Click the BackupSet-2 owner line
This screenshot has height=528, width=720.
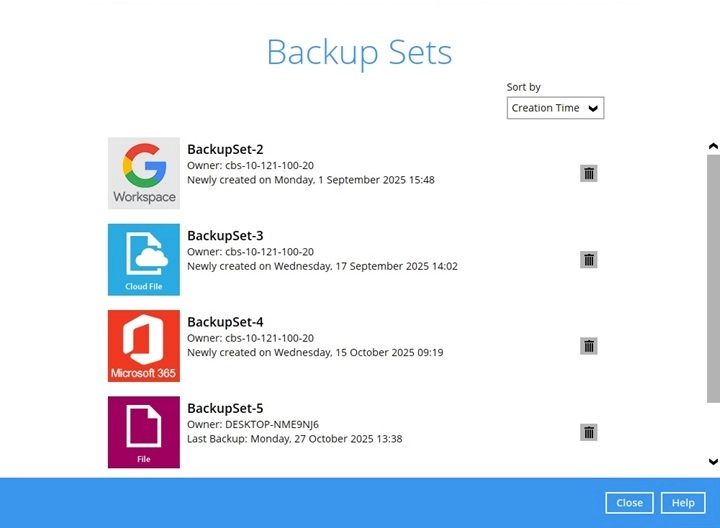(x=250, y=166)
